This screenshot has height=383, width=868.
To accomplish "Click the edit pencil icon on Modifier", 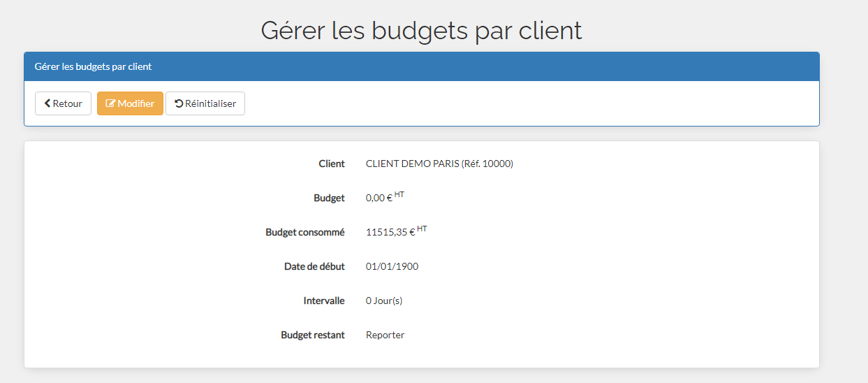I will click(x=110, y=103).
